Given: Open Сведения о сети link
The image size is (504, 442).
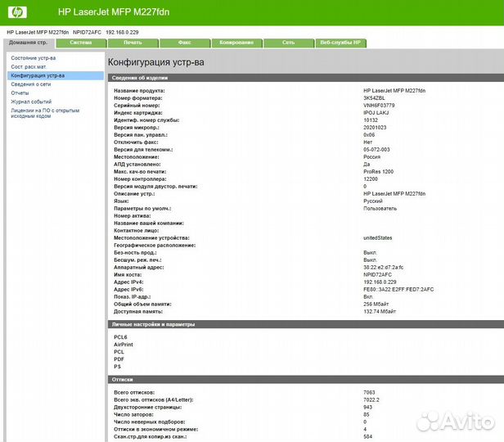Looking at the screenshot, I should tap(31, 84).
